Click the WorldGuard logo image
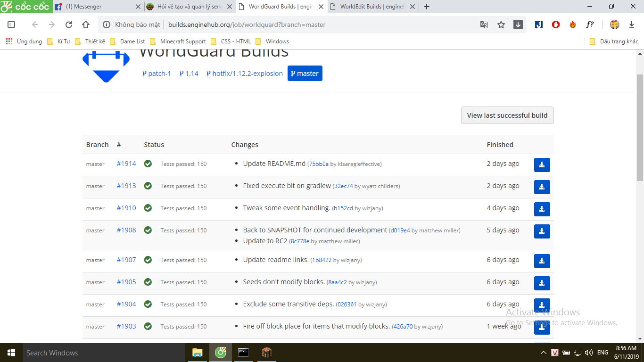Image resolution: width=644 pixels, height=362 pixels. [x=106, y=66]
